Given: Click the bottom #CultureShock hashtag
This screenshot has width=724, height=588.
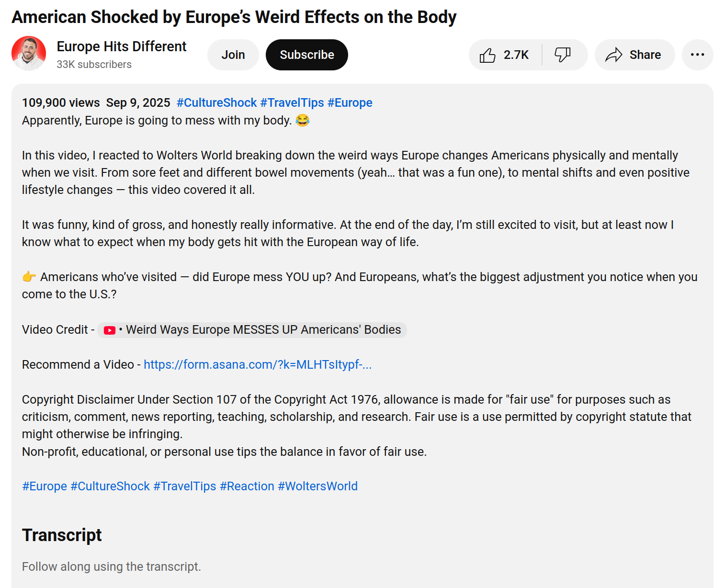Looking at the screenshot, I should coord(110,486).
